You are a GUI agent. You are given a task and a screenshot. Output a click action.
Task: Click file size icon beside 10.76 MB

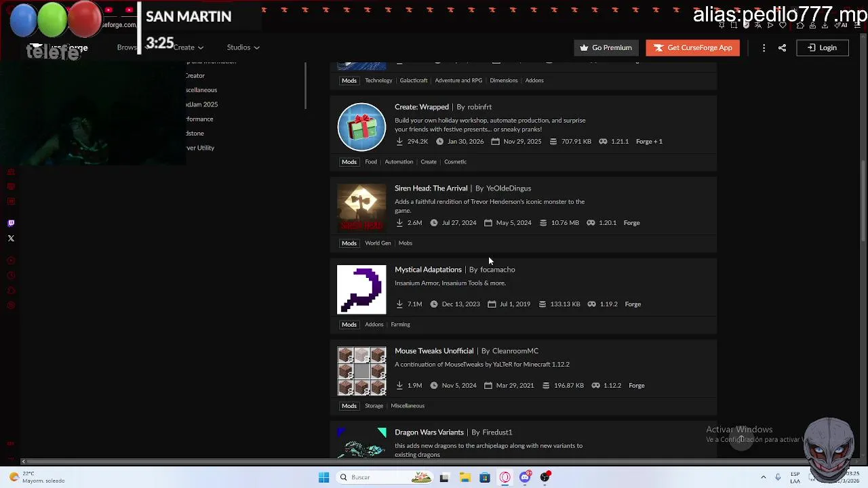543,223
